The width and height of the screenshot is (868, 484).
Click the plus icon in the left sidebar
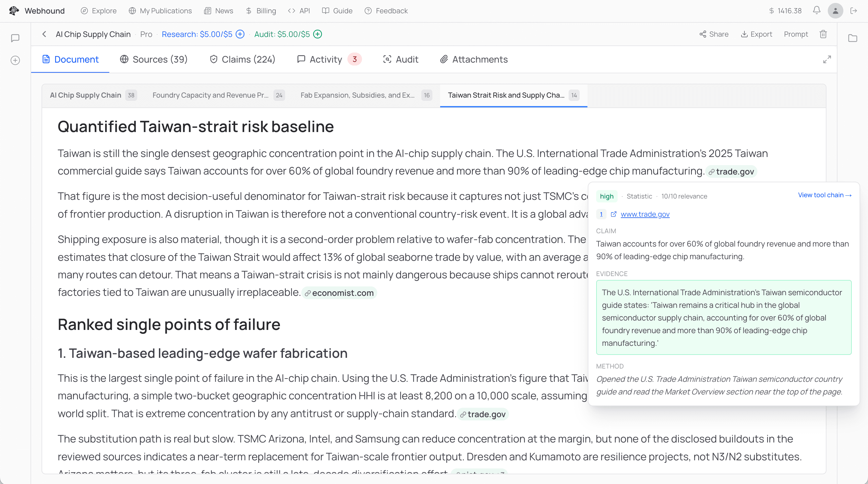point(15,60)
